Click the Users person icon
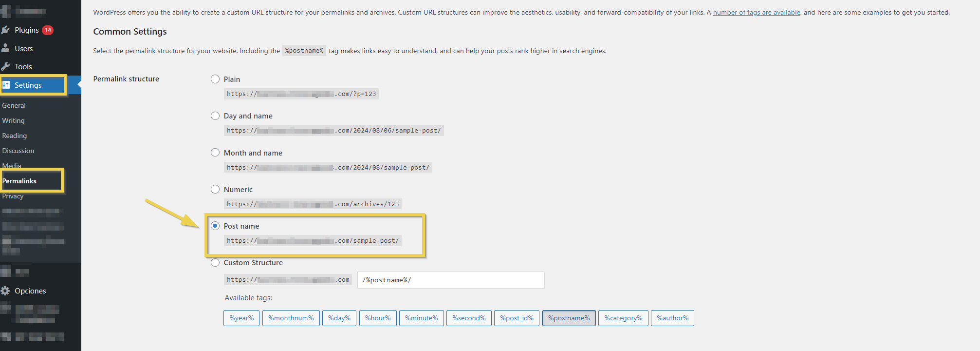This screenshot has width=980, height=351. coord(6,48)
